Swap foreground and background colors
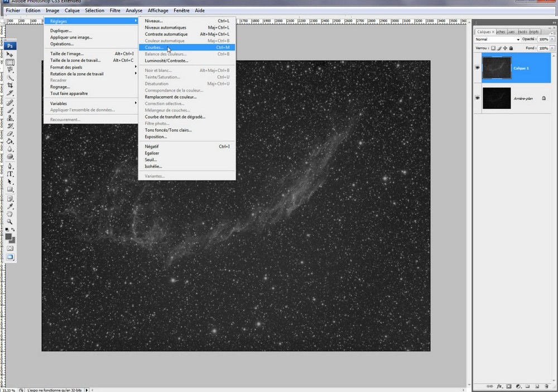 coord(13,230)
